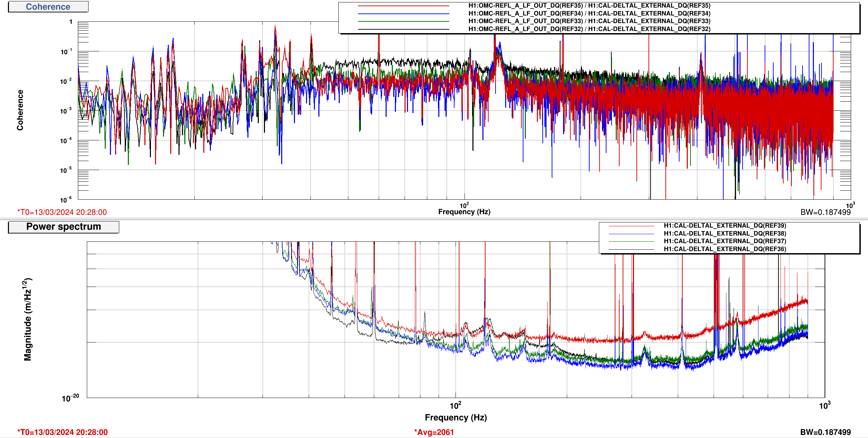Click the Coherence plot title box
The width and height of the screenshot is (868, 438).
(x=48, y=7)
